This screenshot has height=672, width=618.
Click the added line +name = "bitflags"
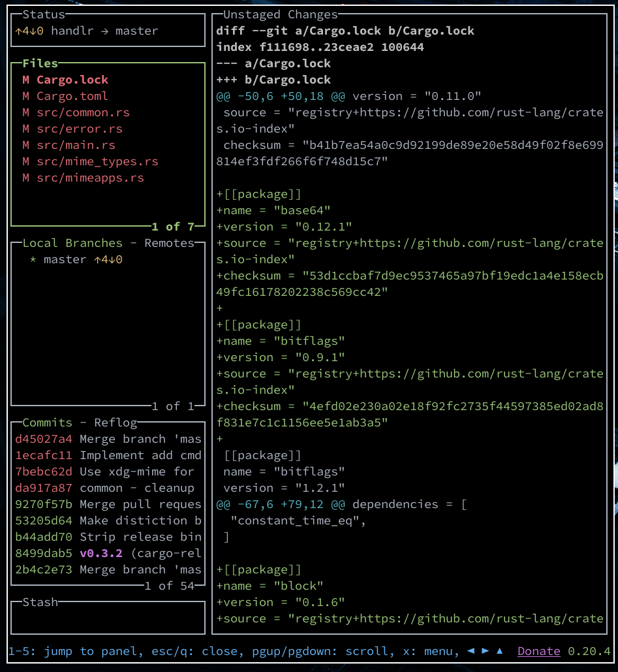281,341
